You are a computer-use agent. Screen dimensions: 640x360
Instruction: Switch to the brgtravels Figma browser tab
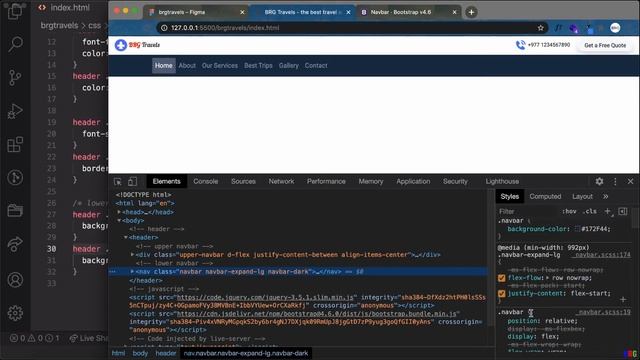(195, 12)
